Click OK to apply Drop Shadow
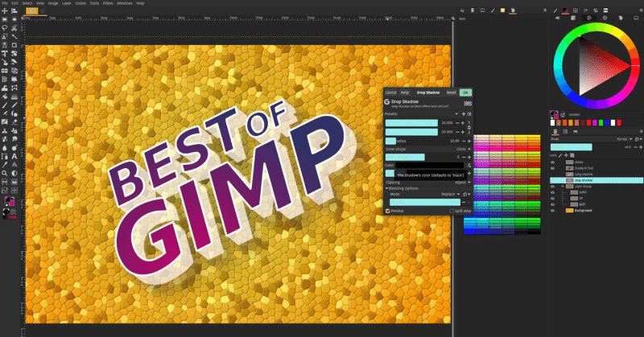644x337 pixels. pyautogui.click(x=465, y=92)
